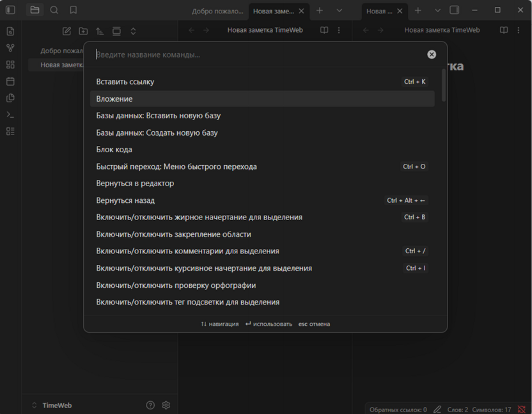Expand the tab list chevron in left tab group
Viewport: 532px width, 414px height.
(339, 10)
